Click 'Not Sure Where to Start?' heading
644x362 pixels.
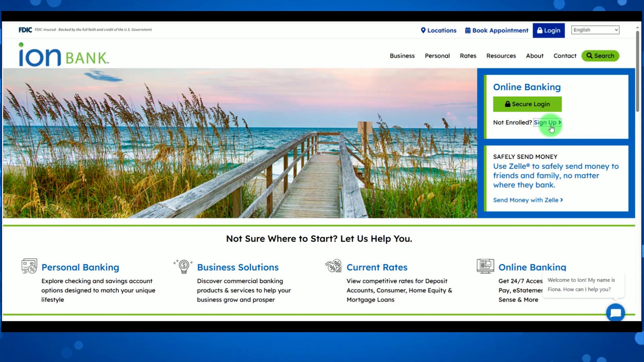pyautogui.click(x=319, y=238)
